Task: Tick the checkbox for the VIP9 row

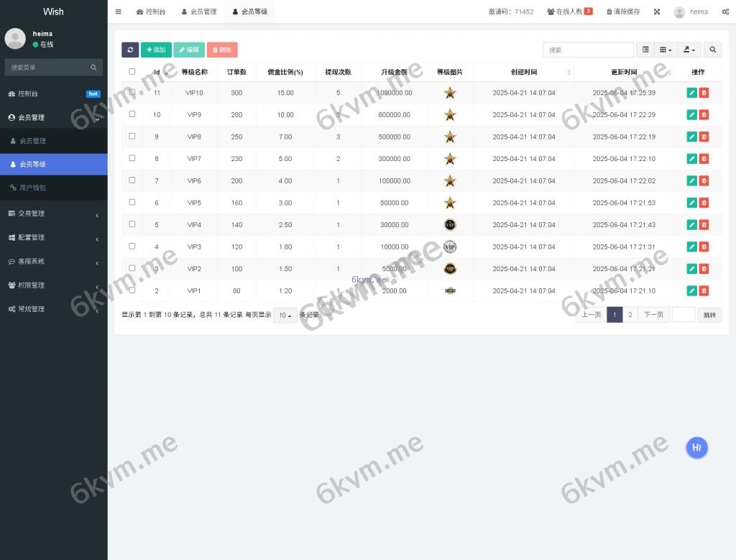Action: [132, 114]
